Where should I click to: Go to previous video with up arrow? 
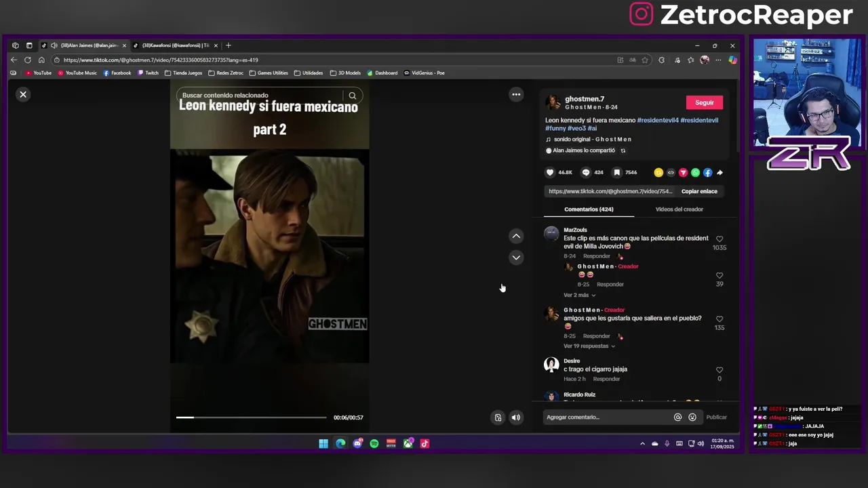(x=516, y=236)
